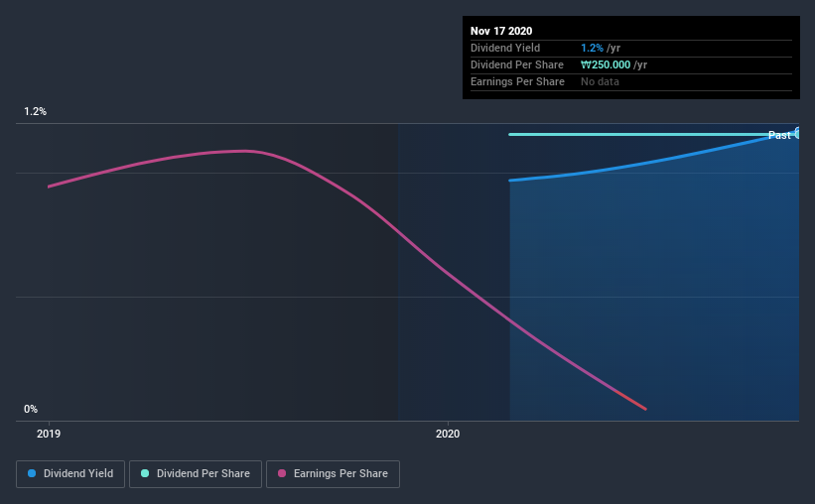Select the 2019 x-axis label
The height and width of the screenshot is (504, 815).
[49, 434]
